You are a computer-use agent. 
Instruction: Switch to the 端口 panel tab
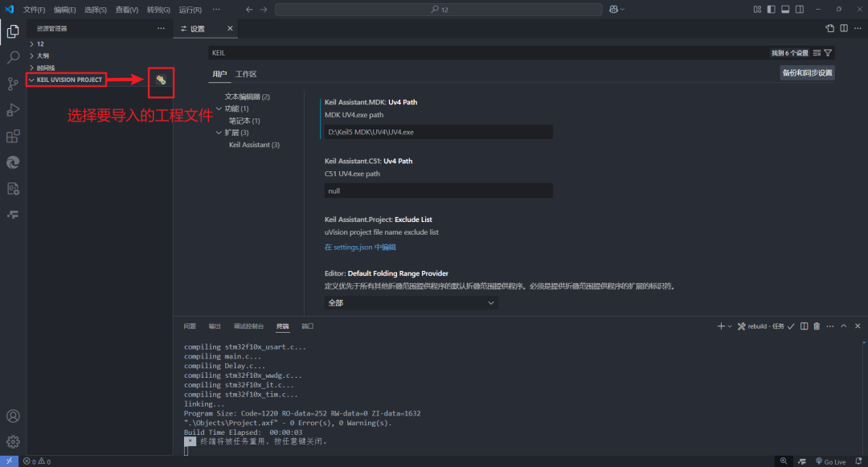point(307,326)
